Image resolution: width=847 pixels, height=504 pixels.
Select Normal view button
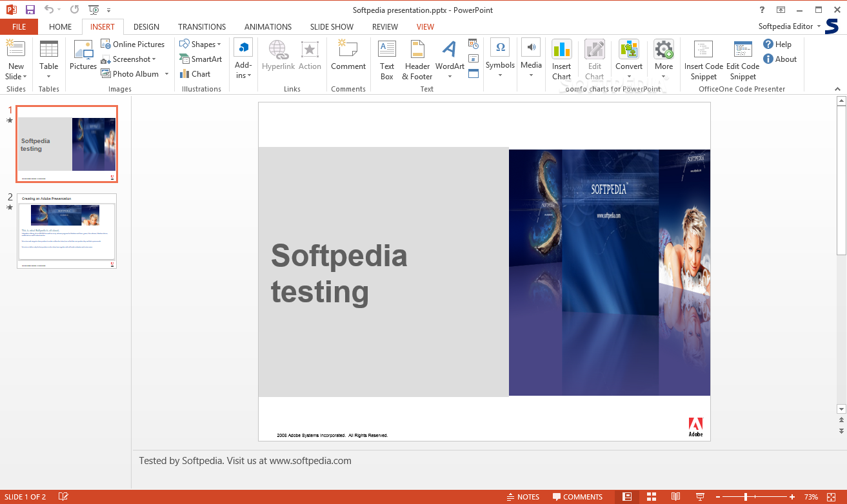[627, 497]
